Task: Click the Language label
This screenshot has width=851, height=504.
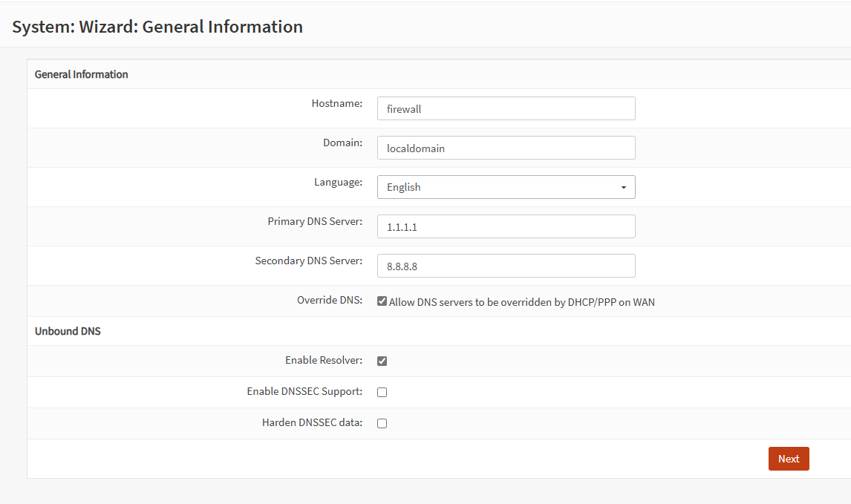Action: pos(338,183)
